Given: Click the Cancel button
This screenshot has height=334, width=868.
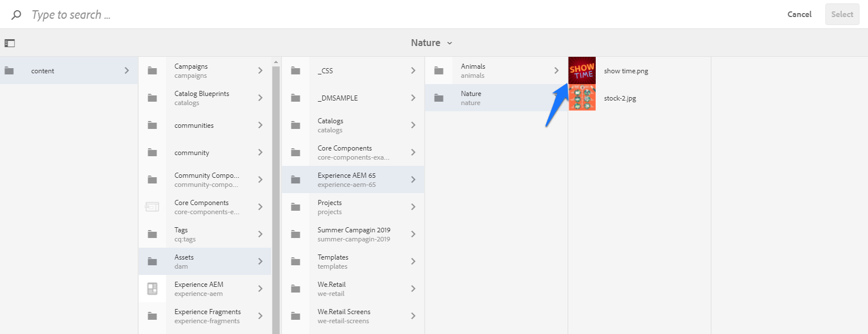Looking at the screenshot, I should pos(799,14).
